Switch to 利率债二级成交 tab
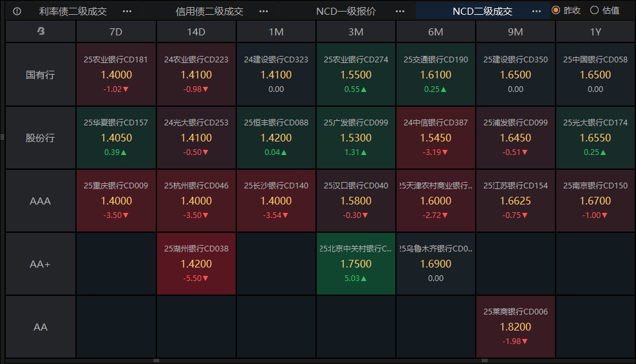The image size is (636, 364). tap(73, 12)
